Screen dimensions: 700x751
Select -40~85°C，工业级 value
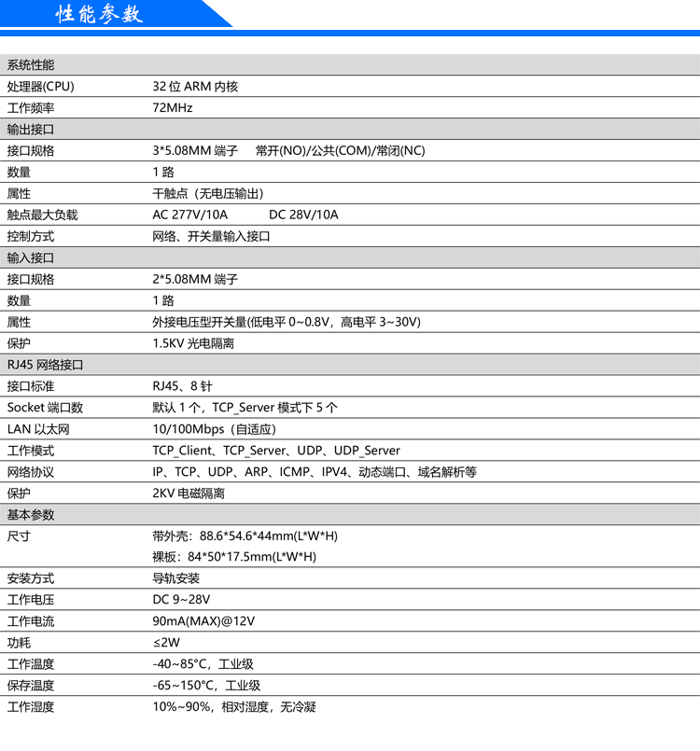tap(203, 664)
